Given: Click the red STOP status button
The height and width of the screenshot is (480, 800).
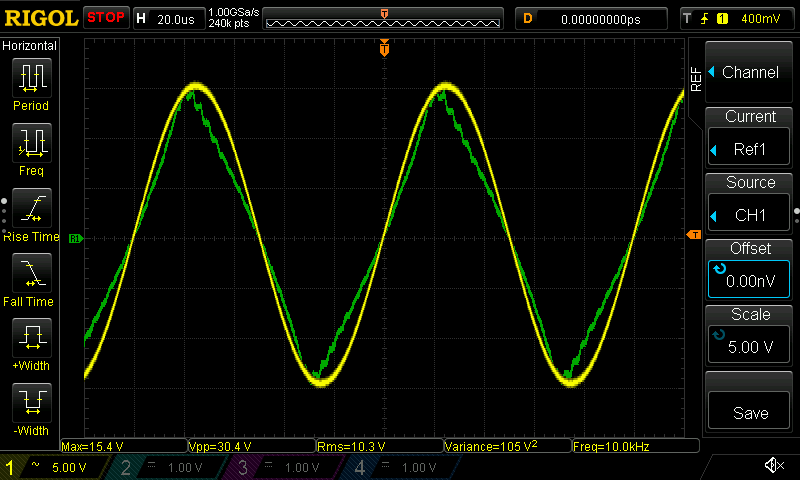Looking at the screenshot, I should 105,18.
